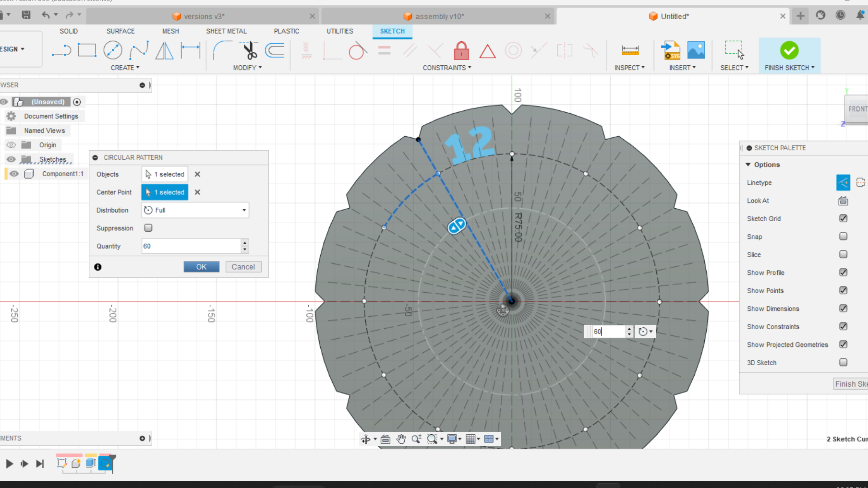Collapse the Options section in Sketch Palette
The image size is (868, 488).
(748, 164)
